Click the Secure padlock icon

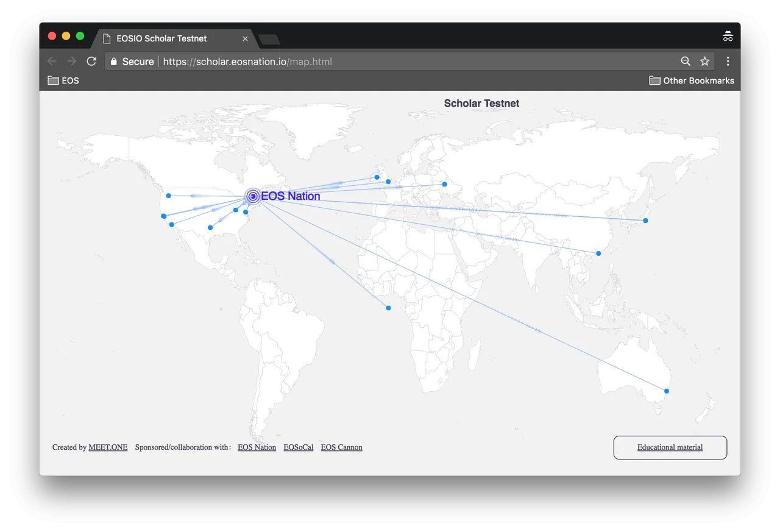[x=113, y=62]
